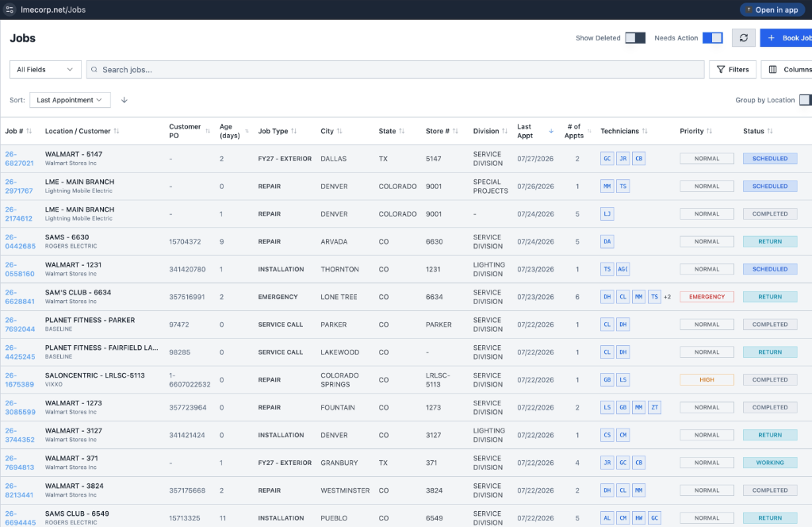Click the WESTMINSTER city cell
812x527 pixels.
tap(345, 490)
